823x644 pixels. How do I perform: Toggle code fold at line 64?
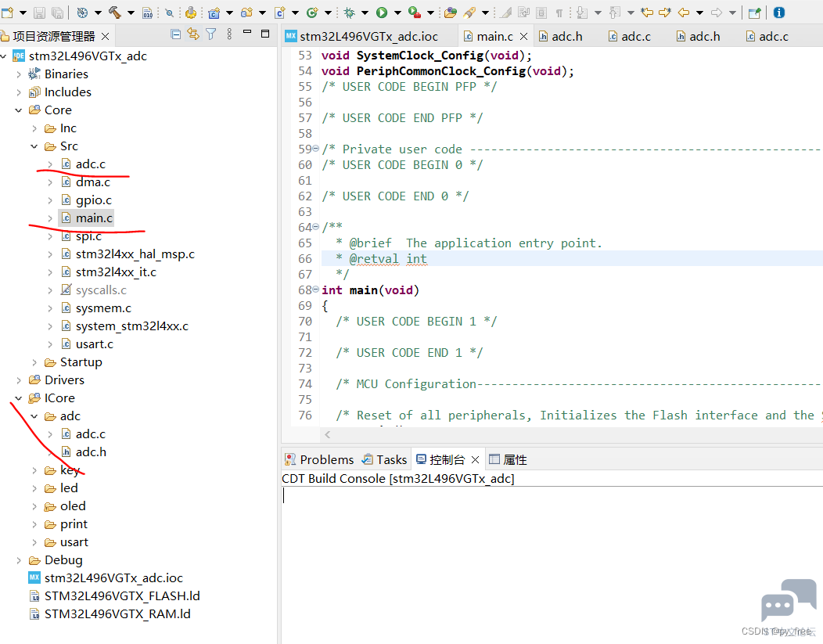click(315, 227)
